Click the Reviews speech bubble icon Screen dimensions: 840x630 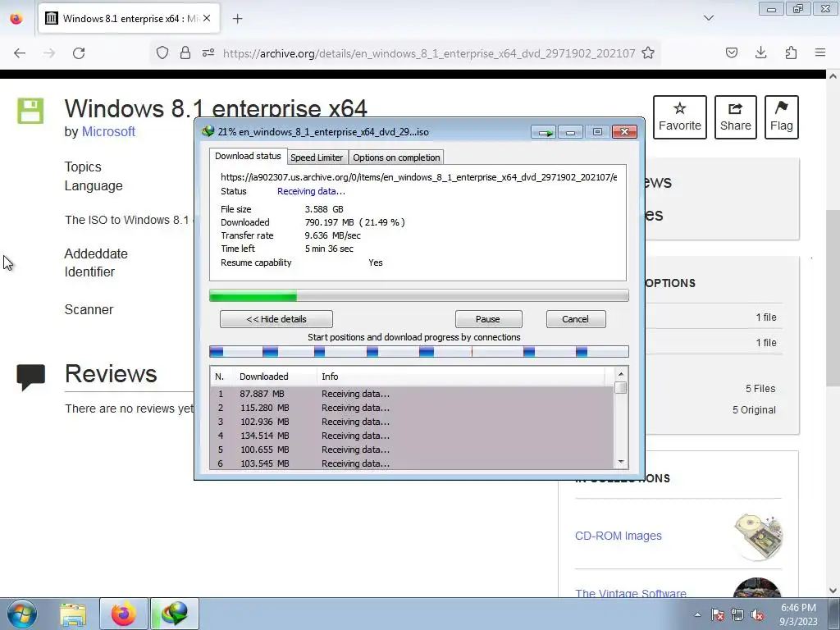click(x=30, y=377)
